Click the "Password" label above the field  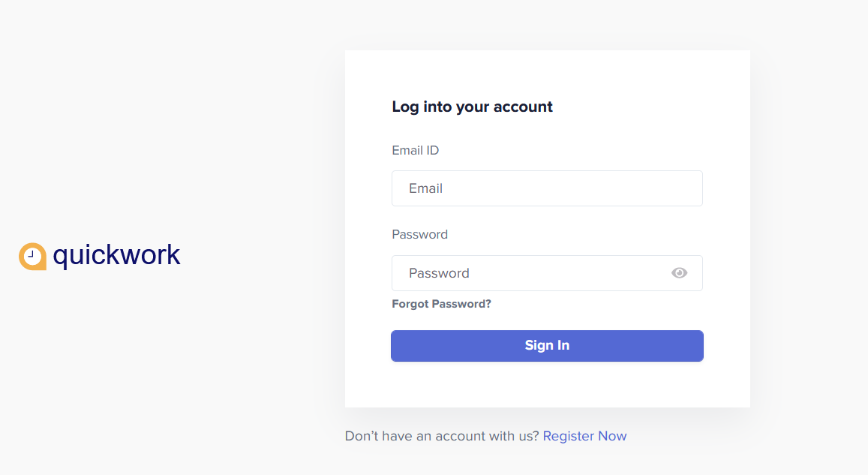tap(419, 234)
